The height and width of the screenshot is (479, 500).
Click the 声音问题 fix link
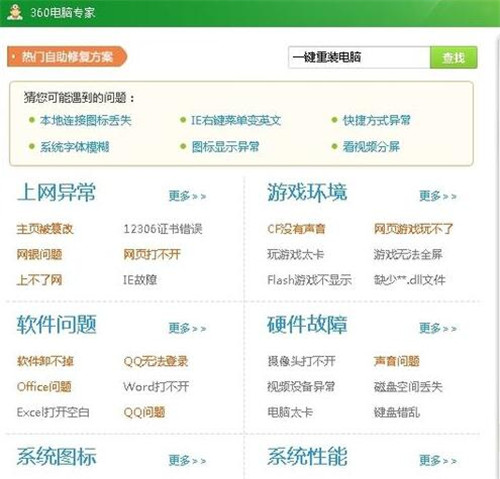click(x=396, y=361)
